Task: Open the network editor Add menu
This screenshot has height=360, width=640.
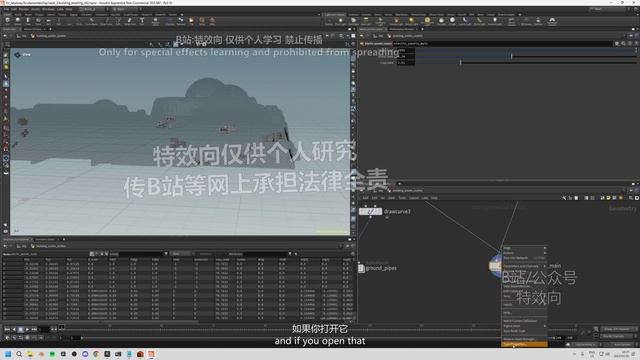Action: 366,198
